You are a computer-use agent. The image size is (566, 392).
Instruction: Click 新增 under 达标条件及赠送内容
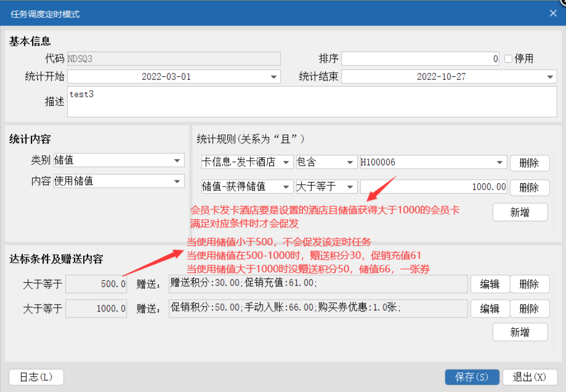pos(520,332)
